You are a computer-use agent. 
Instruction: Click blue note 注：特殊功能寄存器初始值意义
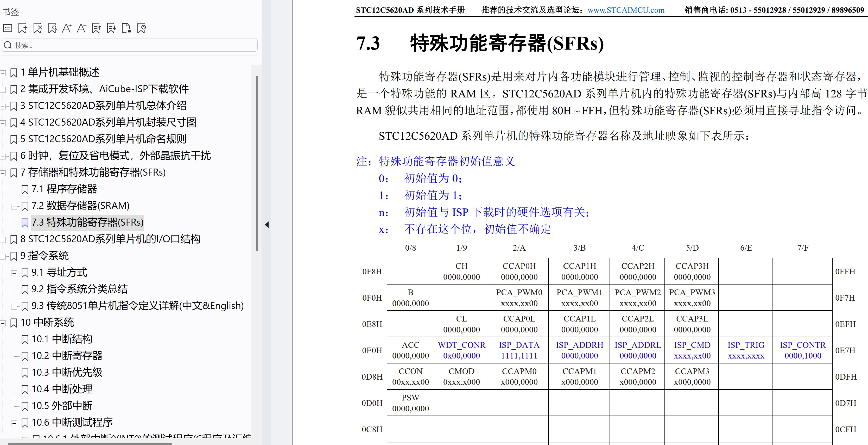[435, 161]
